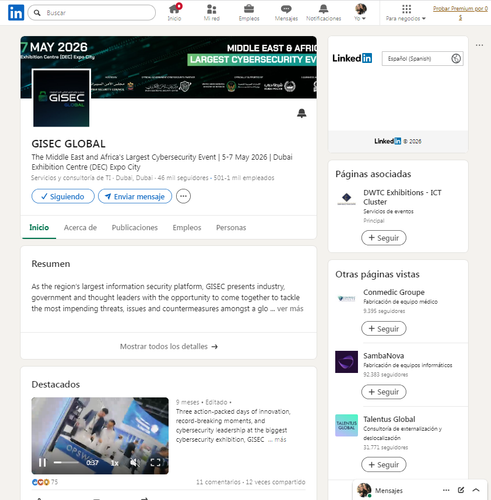Click DWTC Exhibitions logo

[346, 199]
